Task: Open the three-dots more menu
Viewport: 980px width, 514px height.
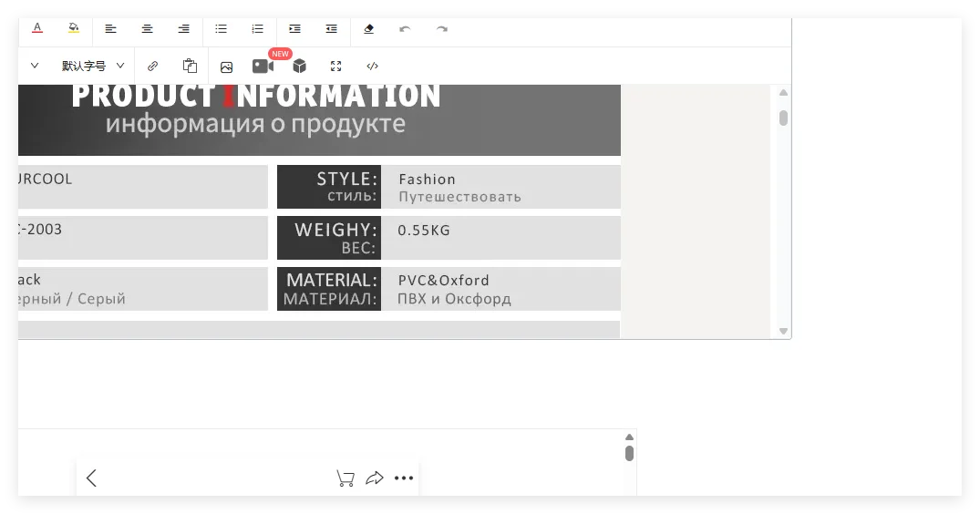Action: [404, 478]
